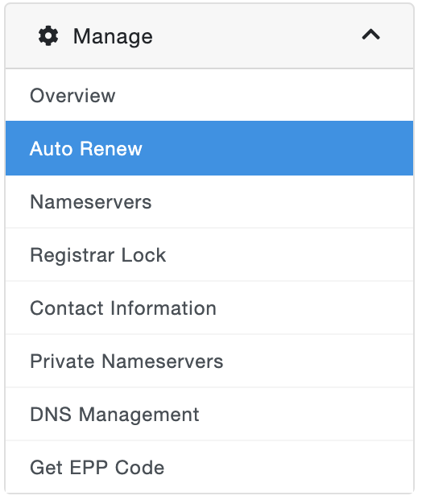Select Contact Information in sidebar
Image resolution: width=422 pixels, height=504 pixels.
(x=209, y=308)
